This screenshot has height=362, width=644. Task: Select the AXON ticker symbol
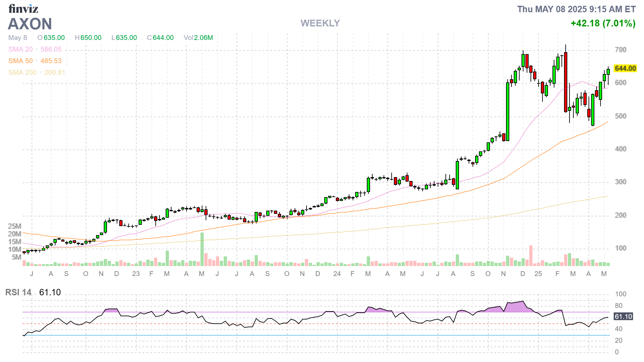coord(30,24)
